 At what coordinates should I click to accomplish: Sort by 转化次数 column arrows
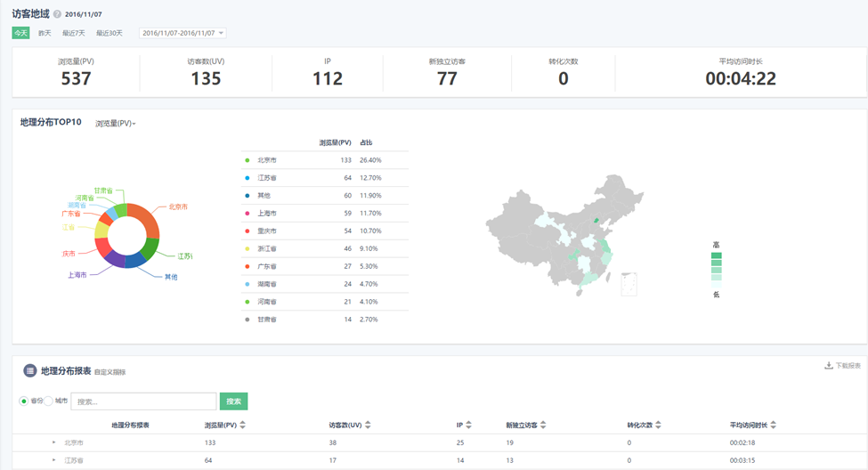pyautogui.click(x=660, y=425)
